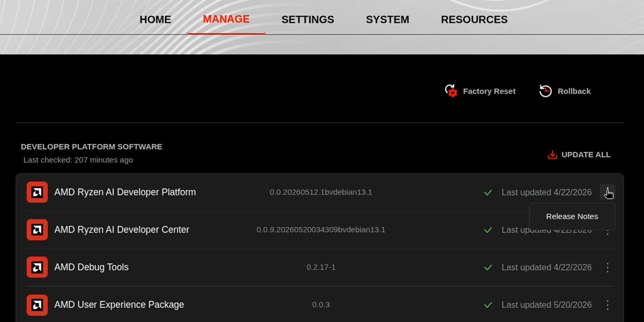
Task: Open three-dot menu for AMD User Experience Package
Action: click(607, 305)
